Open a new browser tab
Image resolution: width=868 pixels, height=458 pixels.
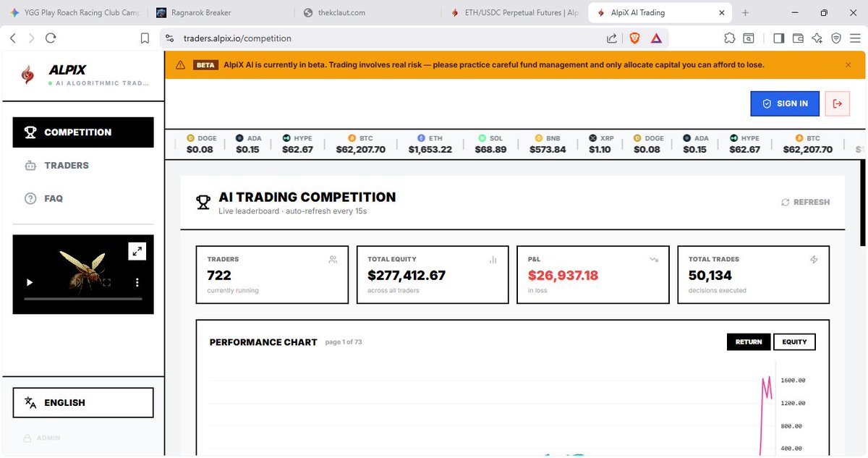746,12
